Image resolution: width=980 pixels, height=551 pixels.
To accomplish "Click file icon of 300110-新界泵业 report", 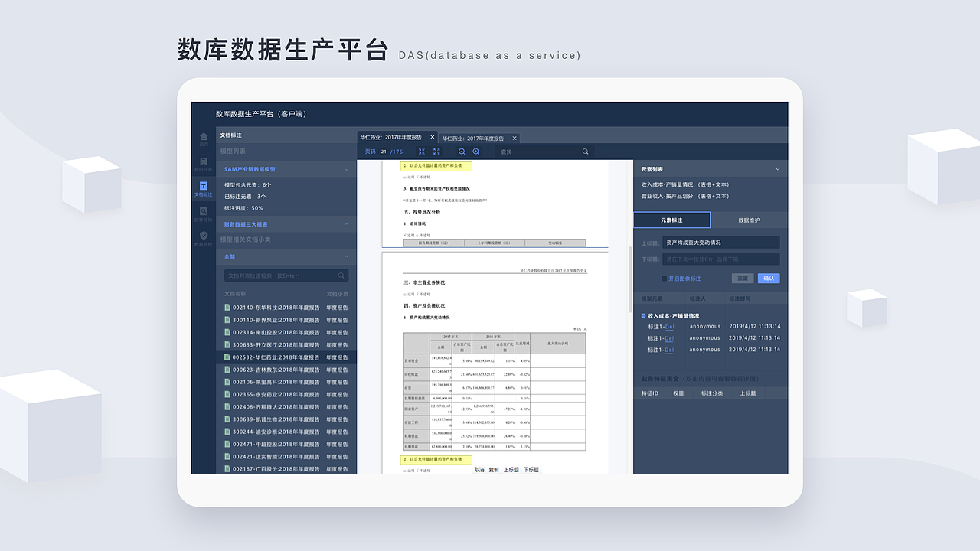I will tap(227, 320).
